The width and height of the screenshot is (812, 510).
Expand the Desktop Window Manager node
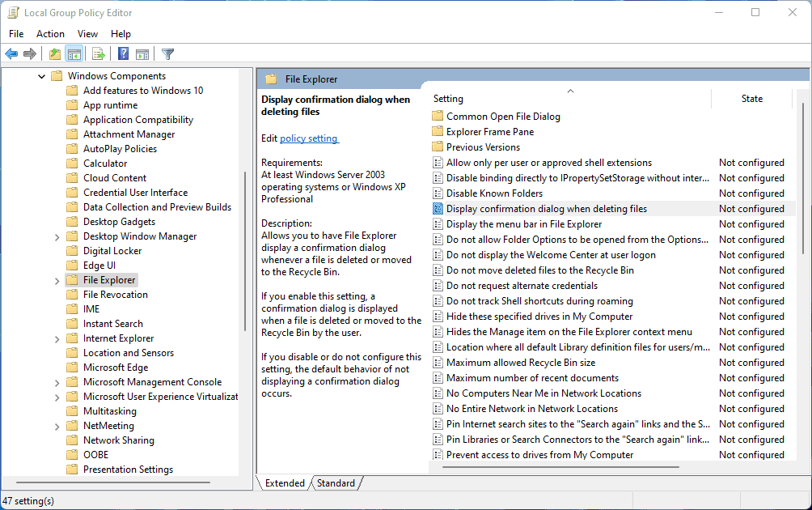point(57,236)
